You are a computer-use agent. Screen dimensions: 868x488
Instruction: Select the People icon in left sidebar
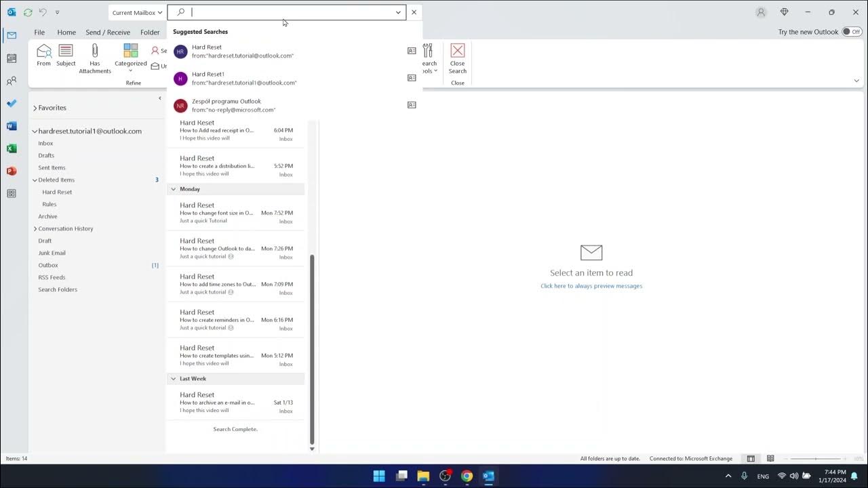(x=11, y=81)
